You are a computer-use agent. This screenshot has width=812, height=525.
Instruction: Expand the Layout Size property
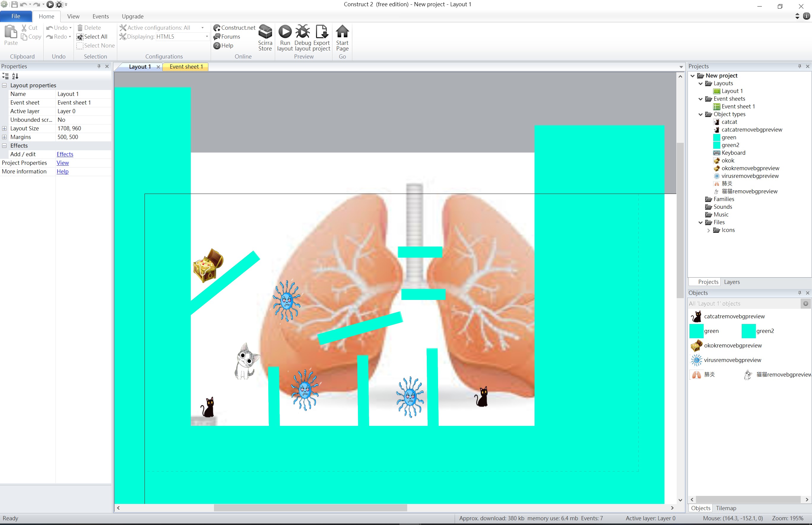click(4, 129)
